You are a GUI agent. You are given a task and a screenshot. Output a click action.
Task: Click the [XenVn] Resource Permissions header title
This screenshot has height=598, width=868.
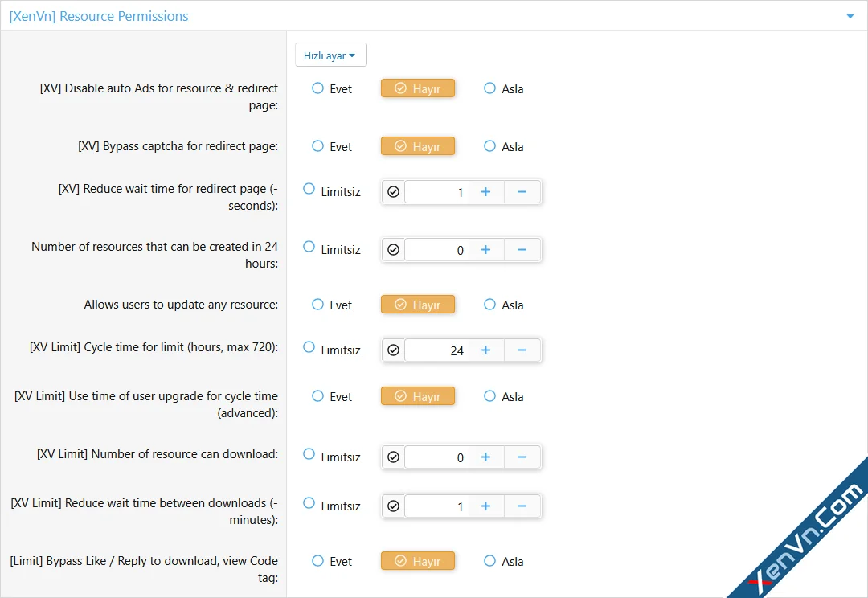click(x=99, y=16)
